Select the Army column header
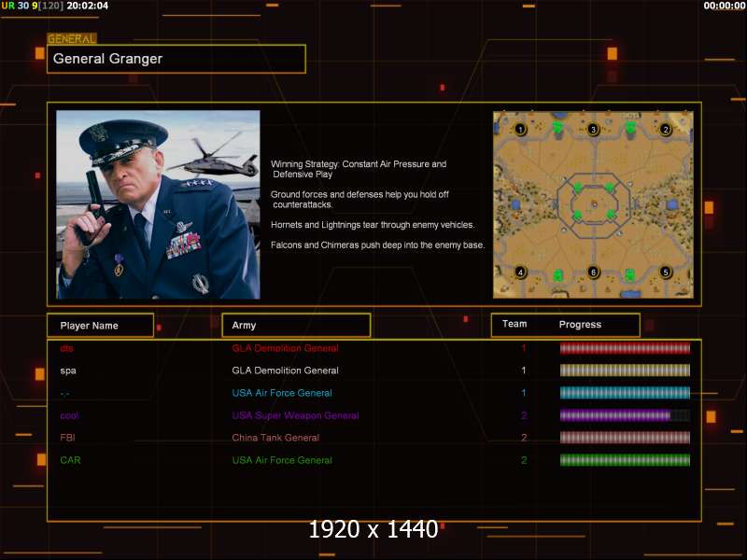The image size is (747, 560). (x=296, y=326)
